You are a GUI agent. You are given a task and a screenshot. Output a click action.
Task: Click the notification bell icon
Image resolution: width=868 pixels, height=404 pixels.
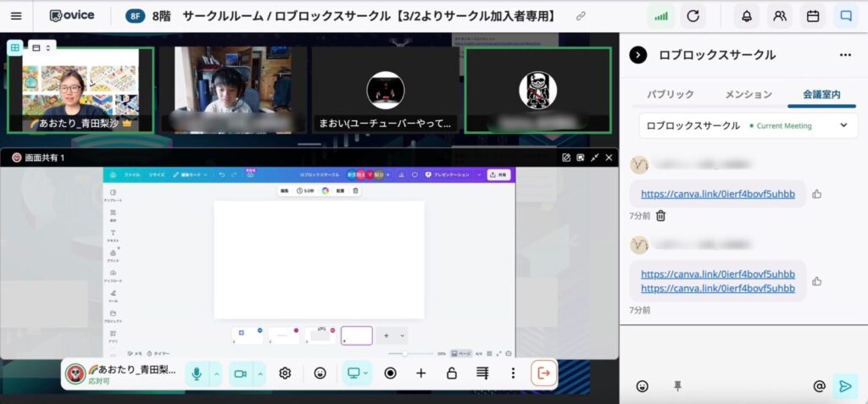pyautogui.click(x=747, y=16)
